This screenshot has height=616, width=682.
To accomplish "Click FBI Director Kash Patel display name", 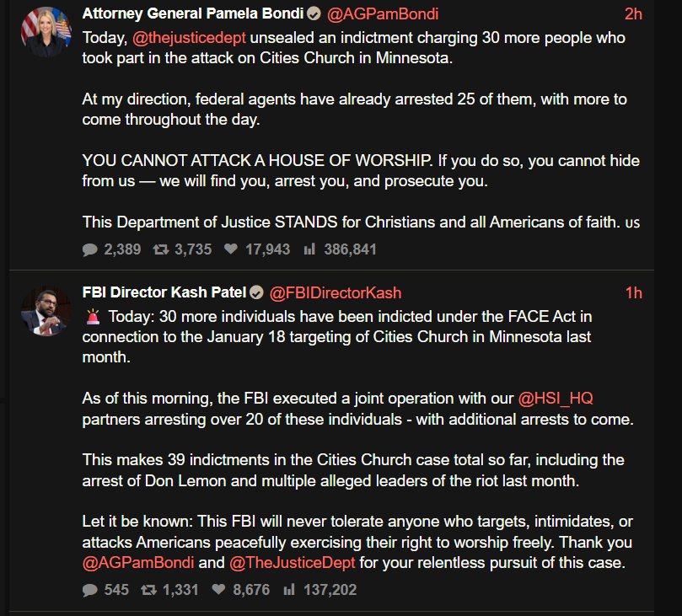I will pyautogui.click(x=164, y=293).
